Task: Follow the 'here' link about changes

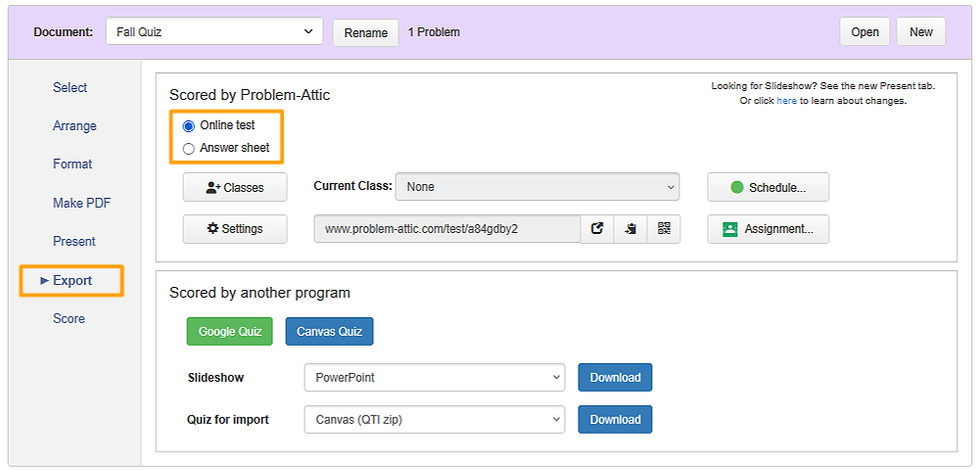Action: [786, 100]
